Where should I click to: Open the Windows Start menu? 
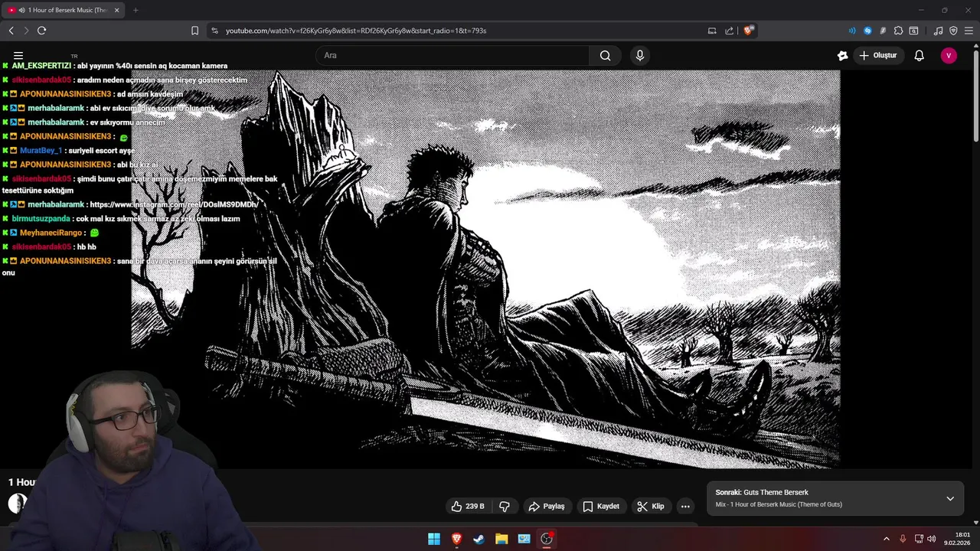click(x=434, y=539)
